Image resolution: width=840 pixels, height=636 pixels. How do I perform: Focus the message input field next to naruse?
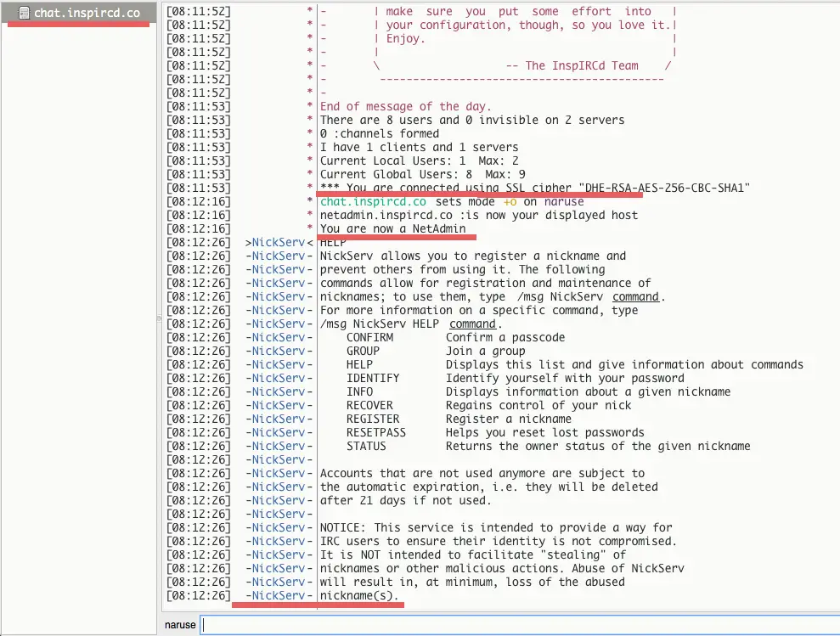coord(520,625)
